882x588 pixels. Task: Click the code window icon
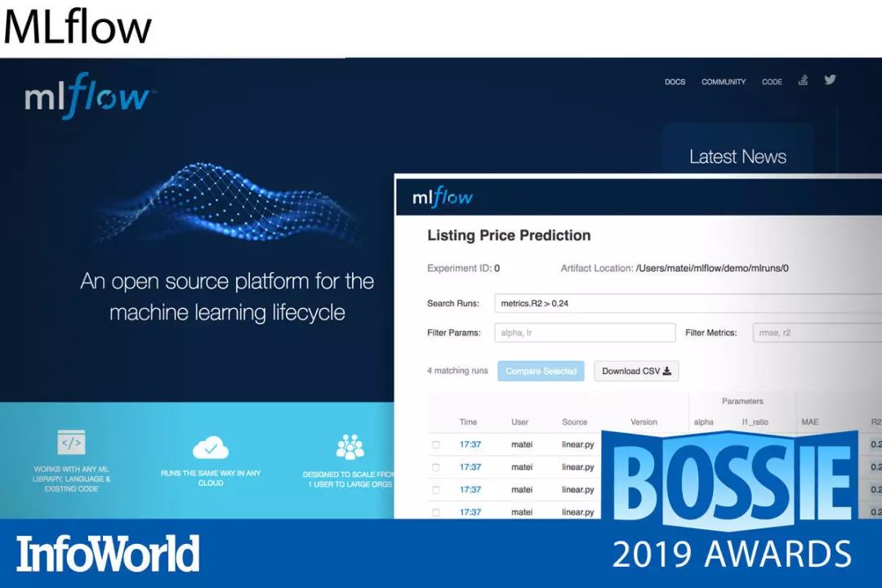[x=71, y=443]
